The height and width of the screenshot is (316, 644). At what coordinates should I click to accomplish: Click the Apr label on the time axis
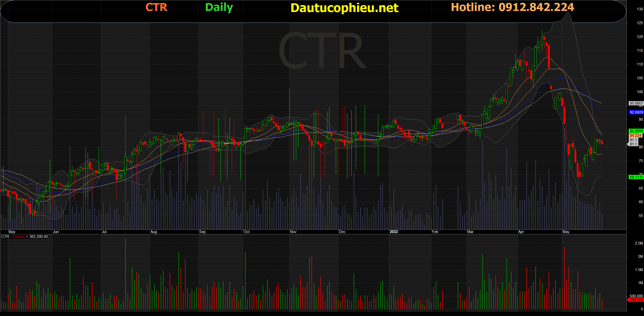pos(521,232)
